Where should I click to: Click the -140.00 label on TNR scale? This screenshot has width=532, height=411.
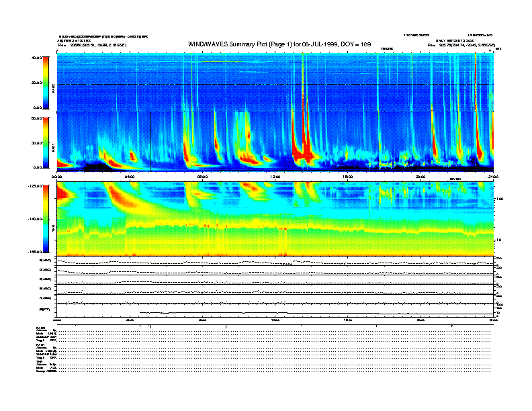coord(35,219)
